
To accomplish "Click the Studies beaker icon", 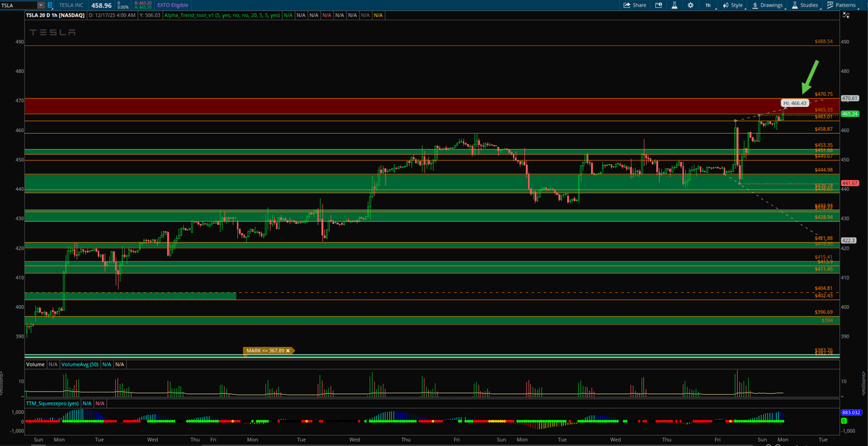I will [795, 5].
